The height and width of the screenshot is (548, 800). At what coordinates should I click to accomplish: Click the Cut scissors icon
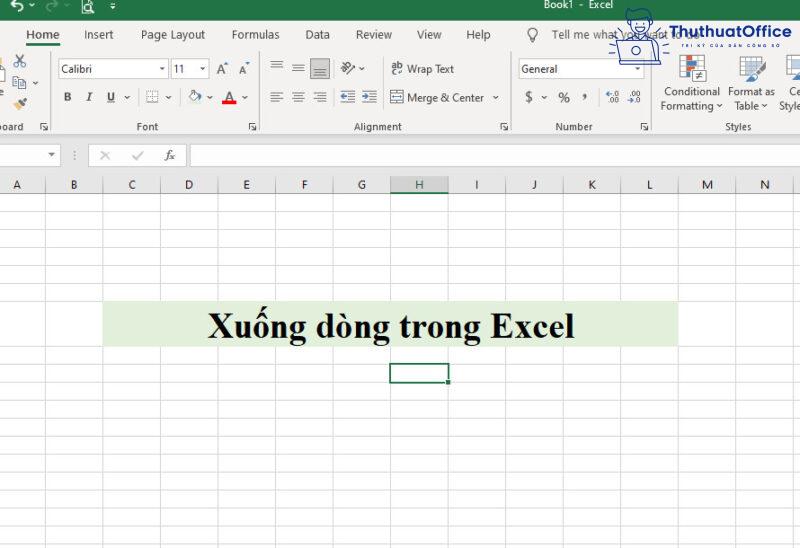pos(19,62)
